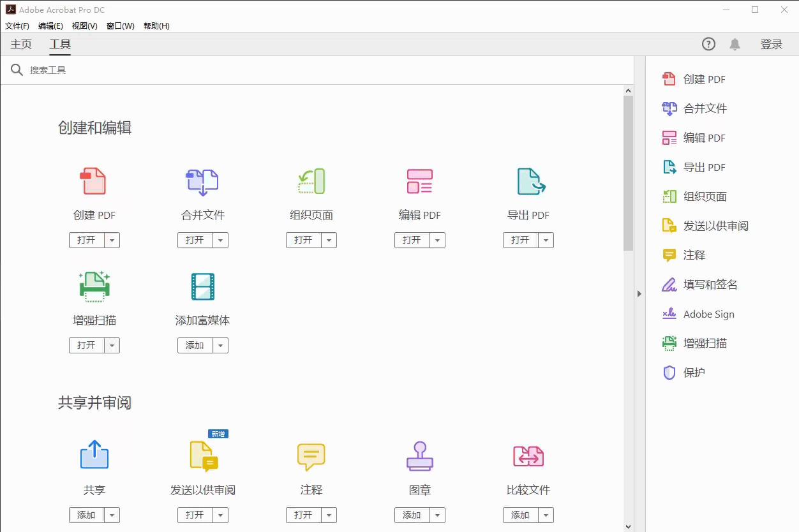Expand dropdown arrow next to 添加富媒体 添加

[220, 346]
